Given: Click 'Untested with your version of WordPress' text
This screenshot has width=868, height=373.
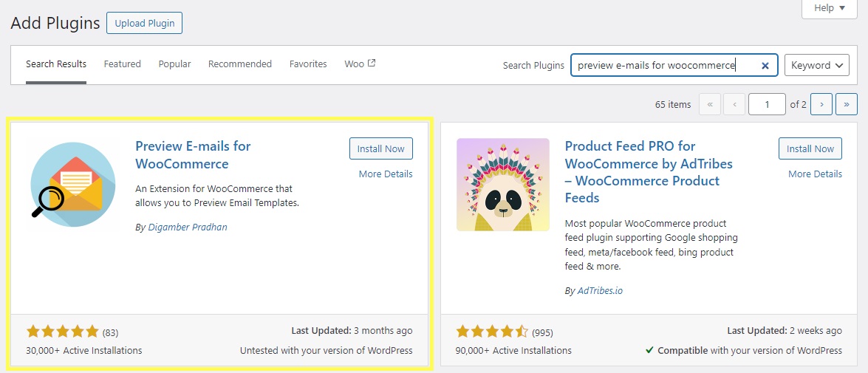Looking at the screenshot, I should (x=326, y=350).
